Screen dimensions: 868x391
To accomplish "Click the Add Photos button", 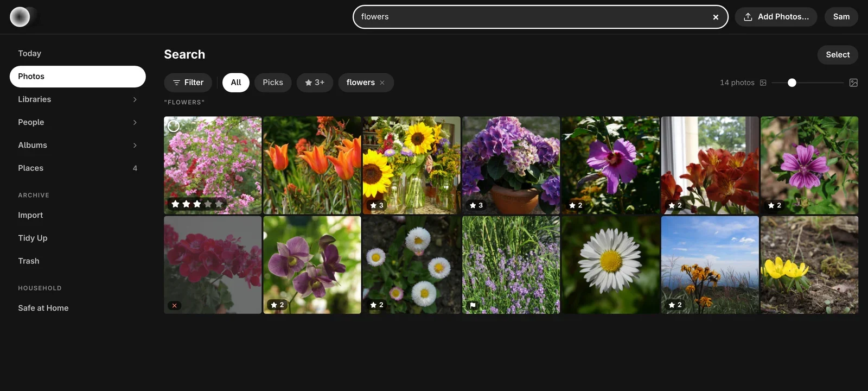I will click(x=776, y=17).
